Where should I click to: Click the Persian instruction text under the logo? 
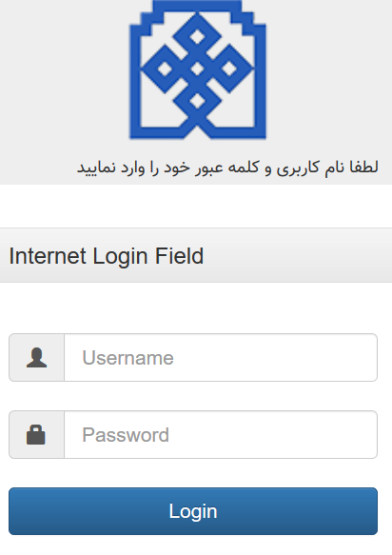coord(227,167)
